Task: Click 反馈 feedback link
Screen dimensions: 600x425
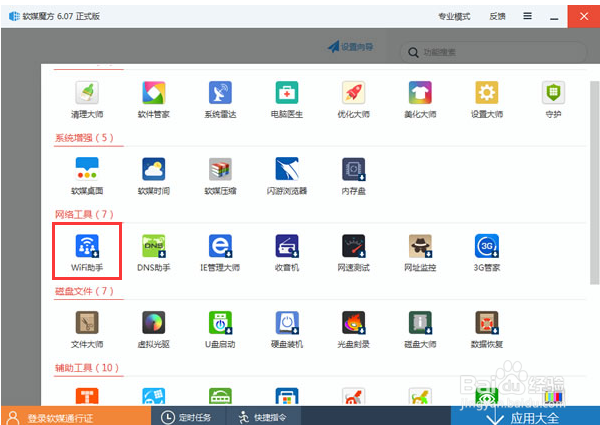Action: [x=497, y=16]
